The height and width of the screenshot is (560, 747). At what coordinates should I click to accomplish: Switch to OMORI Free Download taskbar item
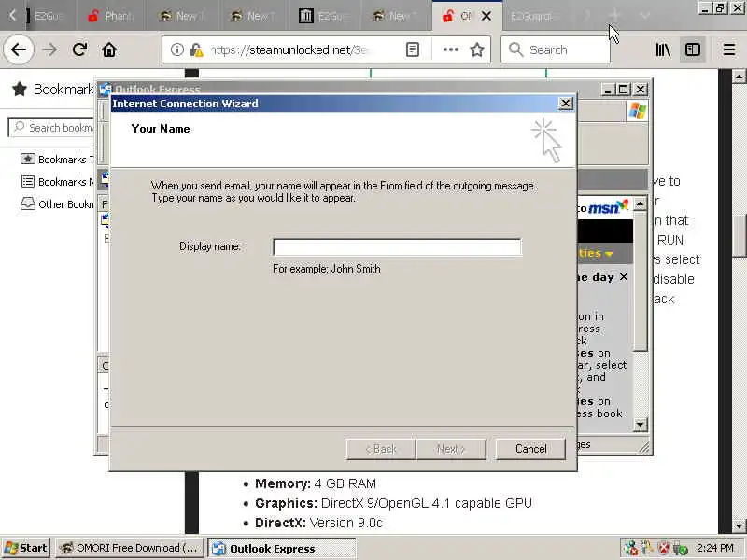(x=130, y=548)
